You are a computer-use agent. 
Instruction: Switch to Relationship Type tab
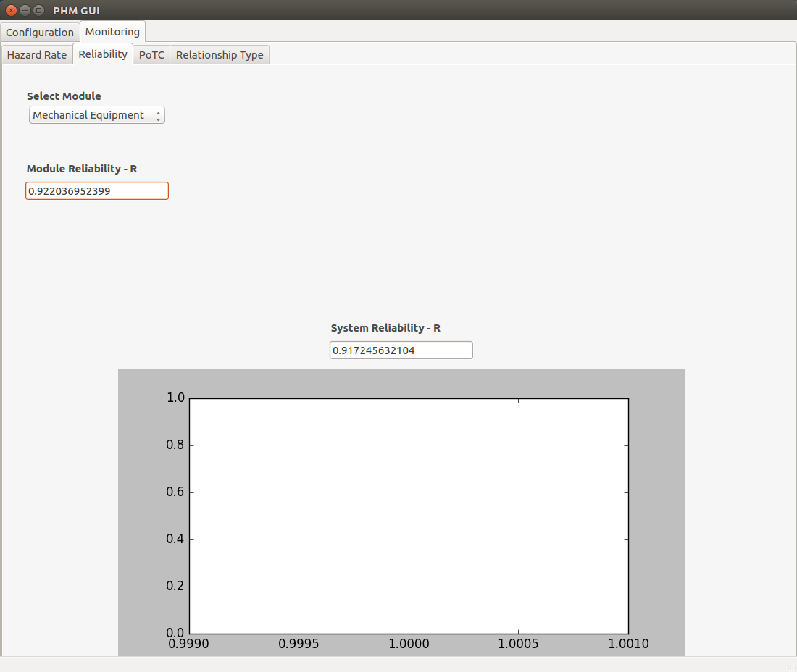coord(220,55)
